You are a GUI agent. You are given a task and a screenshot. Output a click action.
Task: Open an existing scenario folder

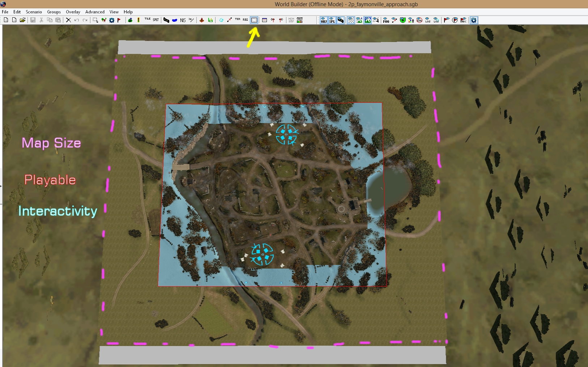[x=22, y=20]
